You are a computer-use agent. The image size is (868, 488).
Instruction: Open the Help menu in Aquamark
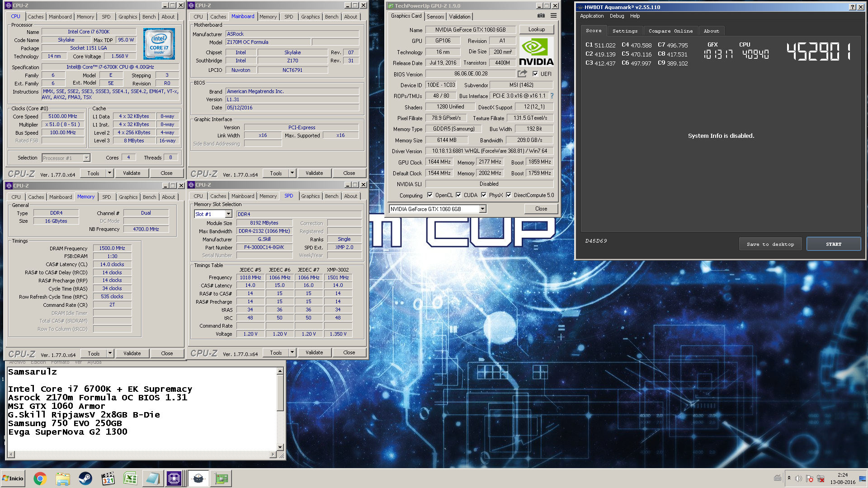click(x=635, y=16)
